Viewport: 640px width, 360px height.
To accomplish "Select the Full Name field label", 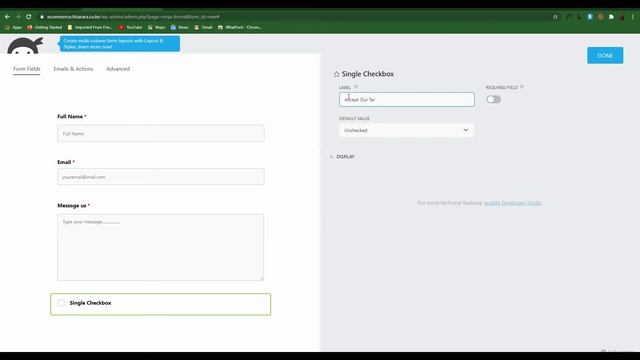I will (70, 116).
